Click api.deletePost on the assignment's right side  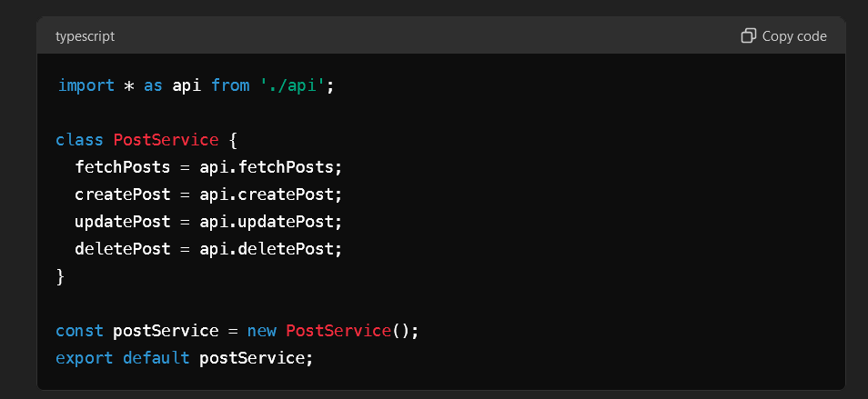267,249
